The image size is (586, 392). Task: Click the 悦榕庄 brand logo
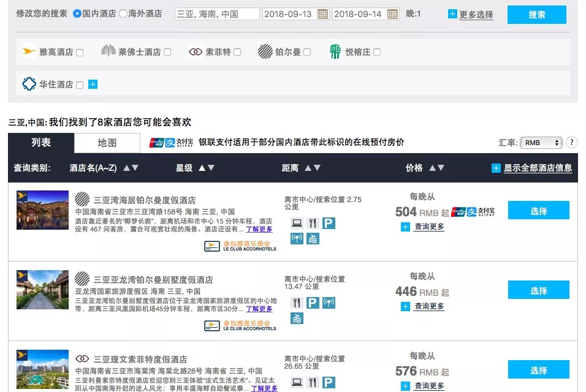pos(335,51)
